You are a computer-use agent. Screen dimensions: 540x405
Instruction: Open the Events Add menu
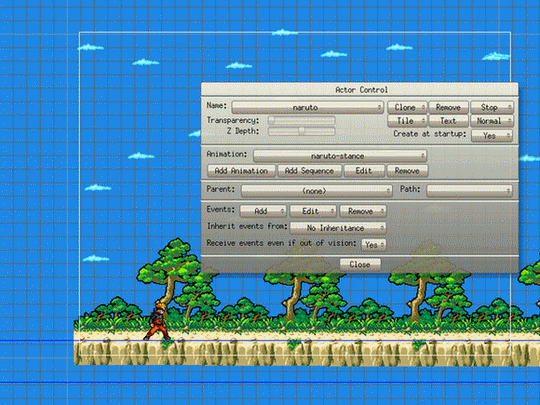pos(263,211)
